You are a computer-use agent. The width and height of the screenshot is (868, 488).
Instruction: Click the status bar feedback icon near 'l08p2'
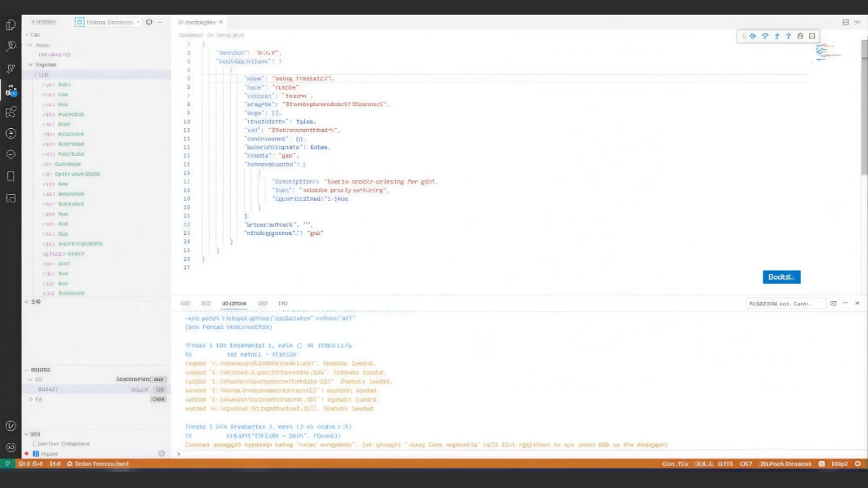821,464
